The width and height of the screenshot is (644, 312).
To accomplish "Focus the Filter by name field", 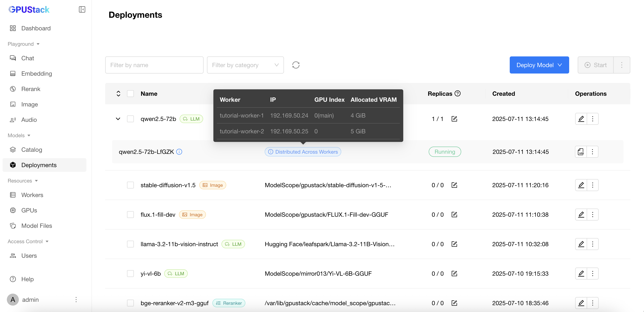I will click(154, 65).
